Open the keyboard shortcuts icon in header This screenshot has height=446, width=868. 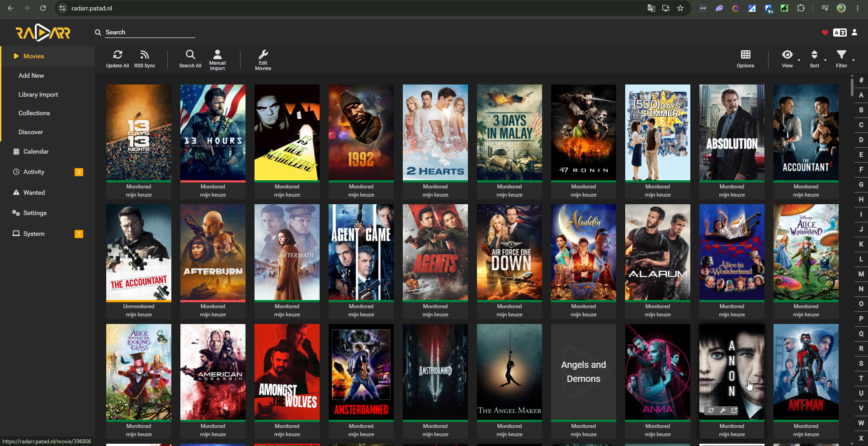tap(840, 33)
